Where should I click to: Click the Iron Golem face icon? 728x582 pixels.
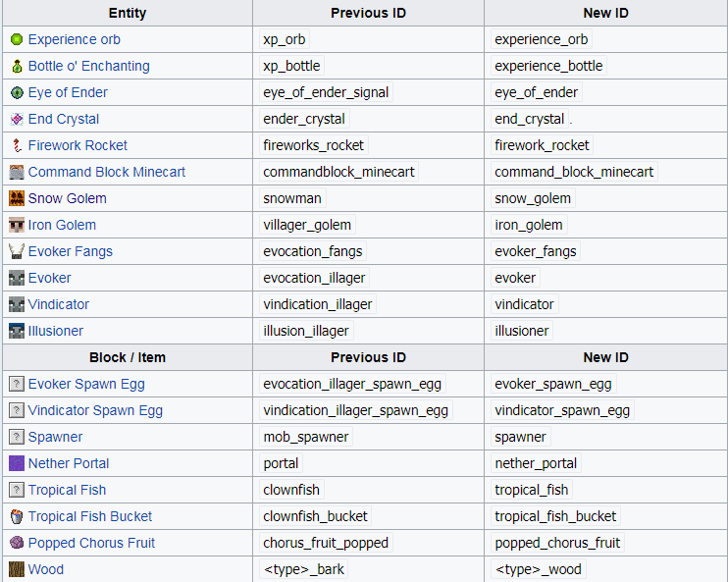[x=17, y=225]
